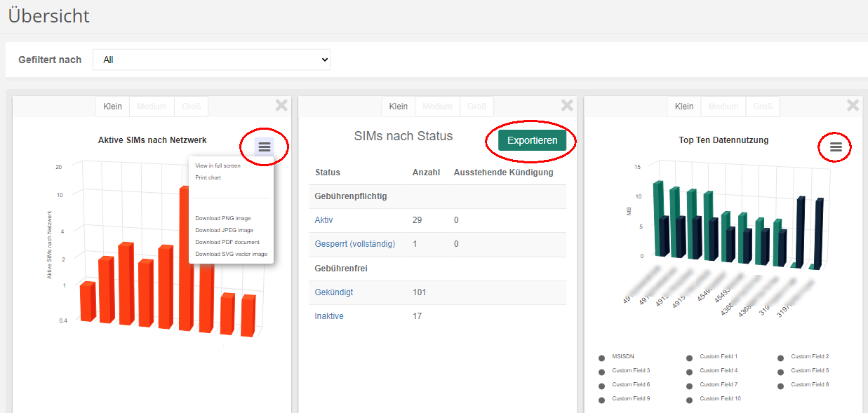
Task: Choose Print chart from the context menu
Action: (x=207, y=177)
